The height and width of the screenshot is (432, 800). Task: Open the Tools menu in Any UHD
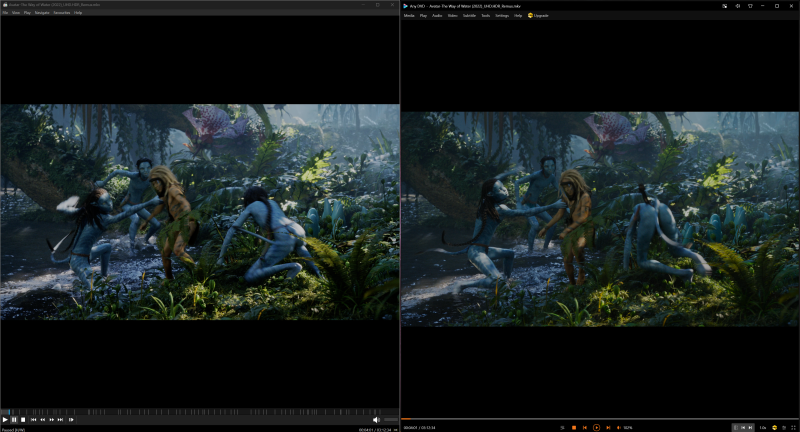click(485, 16)
